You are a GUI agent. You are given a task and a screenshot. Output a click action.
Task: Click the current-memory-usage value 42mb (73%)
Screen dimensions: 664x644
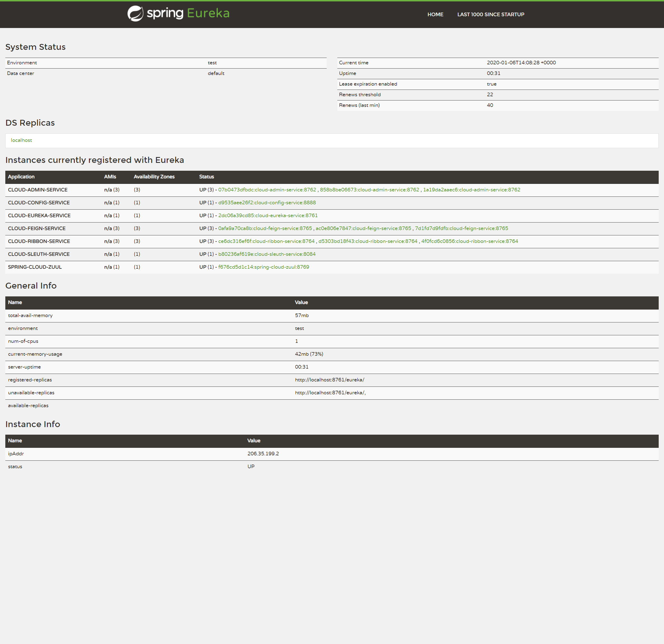click(309, 354)
